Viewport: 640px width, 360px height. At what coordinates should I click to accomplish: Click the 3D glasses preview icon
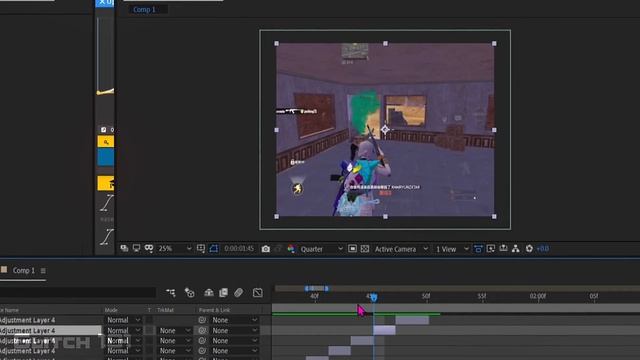click(x=149, y=249)
